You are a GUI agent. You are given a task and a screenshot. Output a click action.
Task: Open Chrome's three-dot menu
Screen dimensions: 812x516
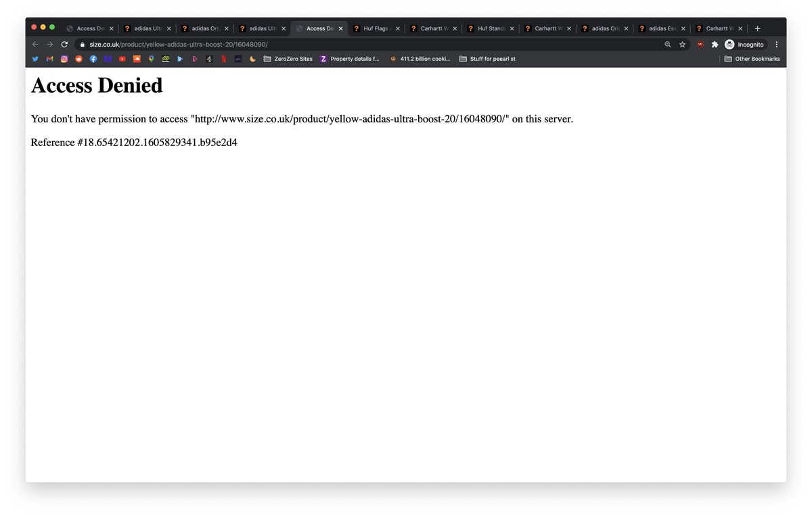tap(776, 44)
